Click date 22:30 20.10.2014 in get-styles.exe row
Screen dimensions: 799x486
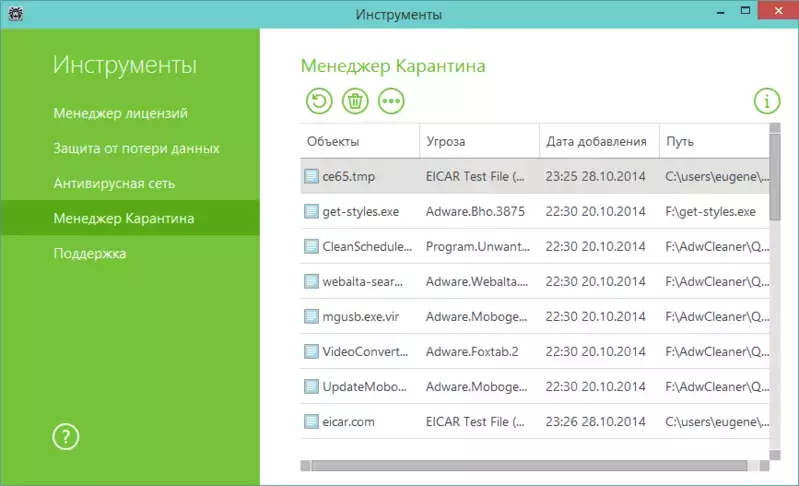[x=595, y=211]
